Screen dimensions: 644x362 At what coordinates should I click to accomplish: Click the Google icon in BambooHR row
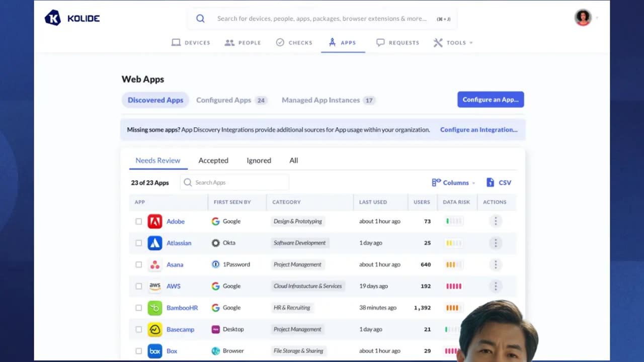(x=215, y=308)
